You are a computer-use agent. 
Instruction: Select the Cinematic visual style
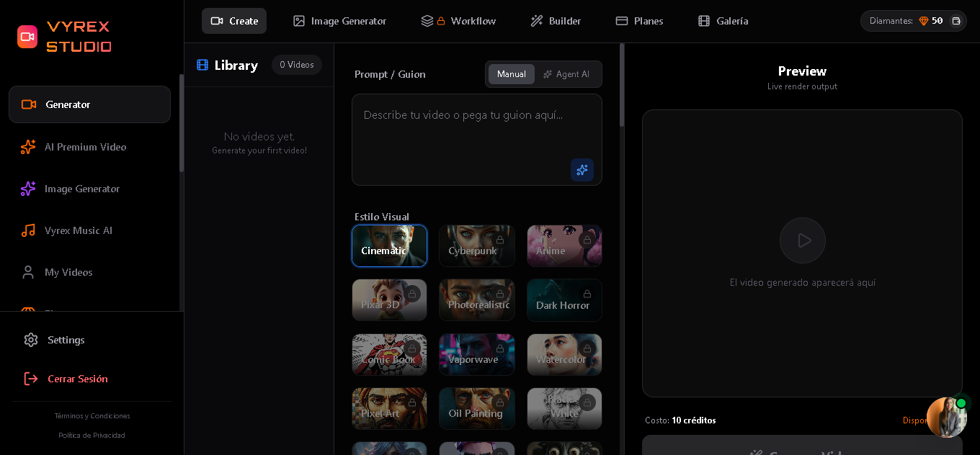click(x=389, y=246)
